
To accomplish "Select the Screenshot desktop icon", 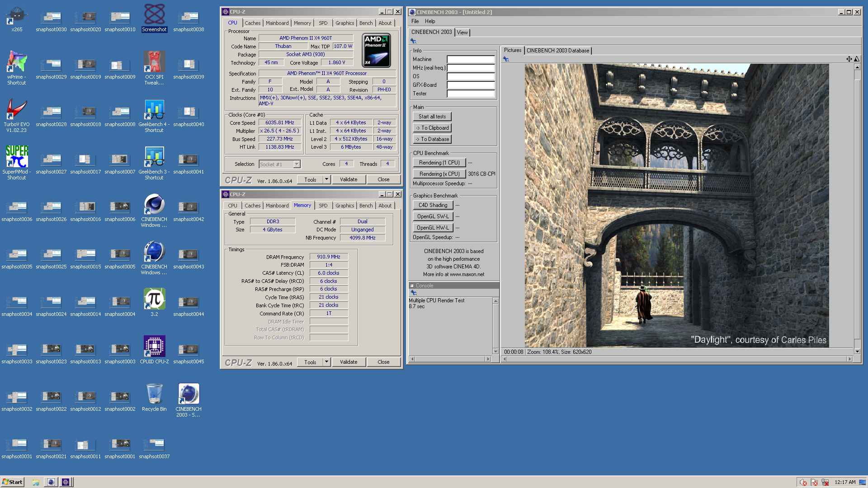I will pyautogui.click(x=154, y=18).
